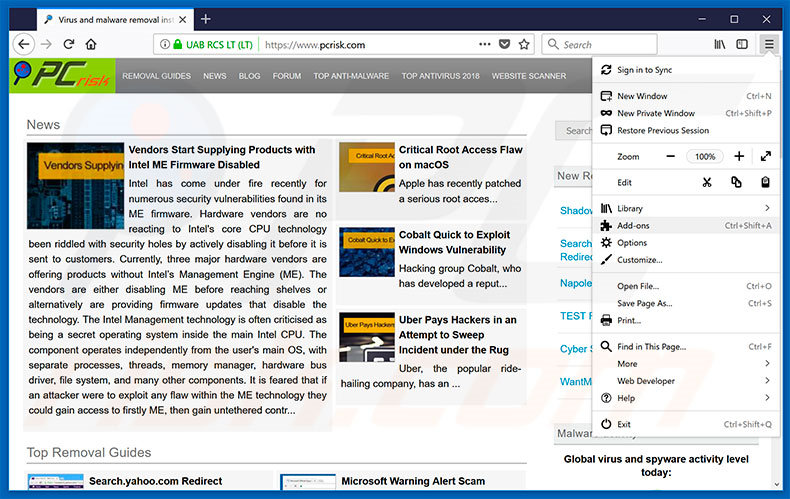Open the Library toolbar icon
The width and height of the screenshot is (790, 499).
(x=719, y=44)
